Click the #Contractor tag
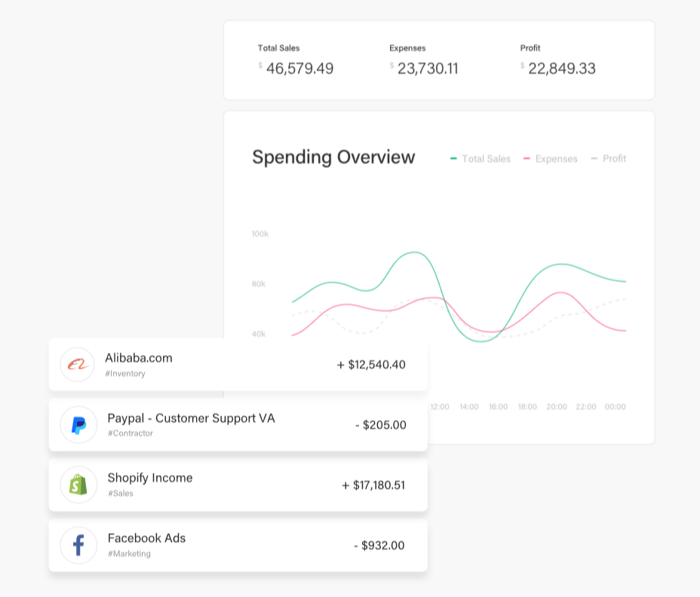This screenshot has height=597, width=700. [x=130, y=433]
